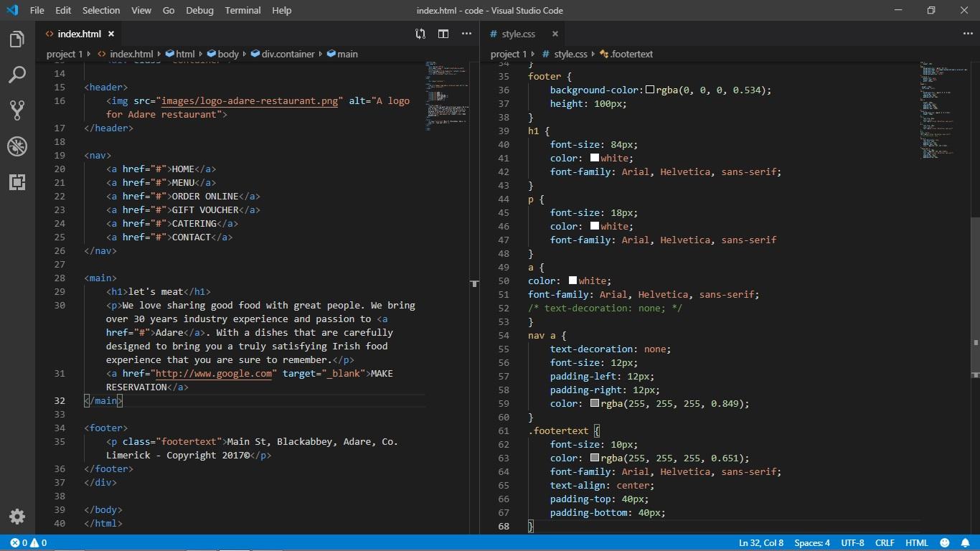Place cursor on 'text-align: center;' line
Screen dimensions: 980x551
pos(603,485)
